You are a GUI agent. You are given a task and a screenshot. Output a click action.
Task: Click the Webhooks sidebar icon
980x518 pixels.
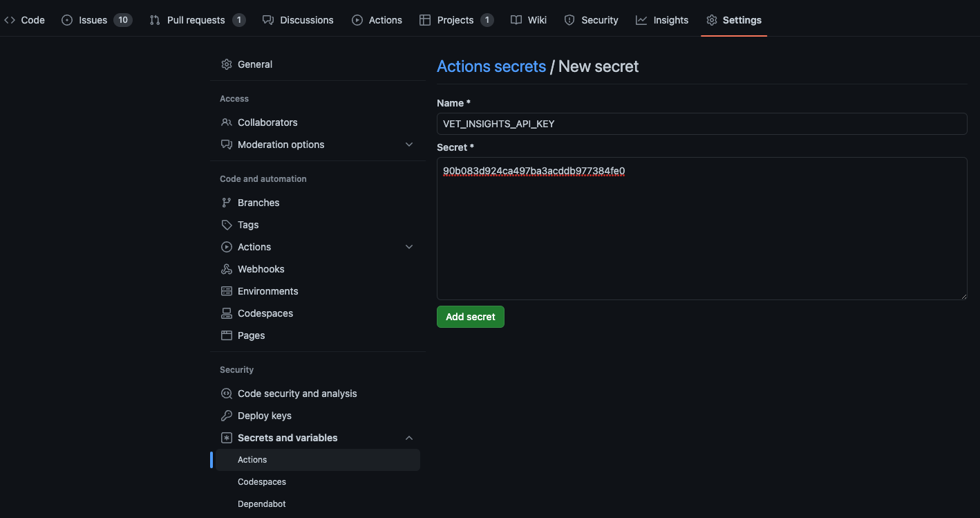[226, 268]
